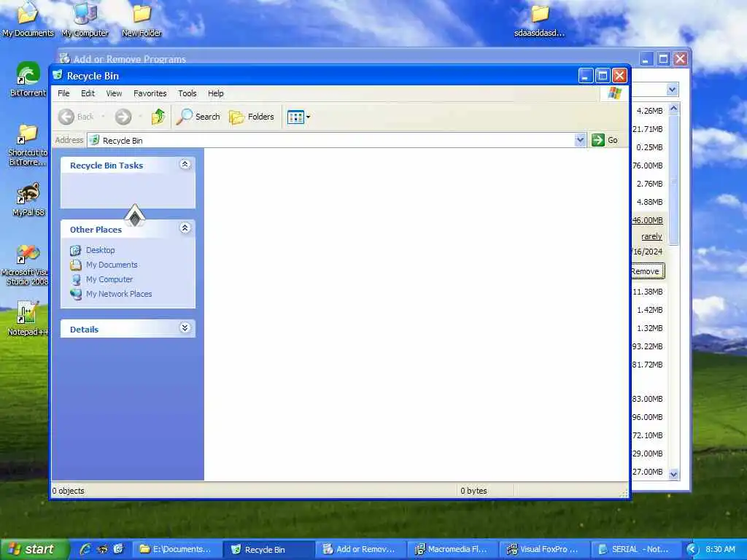This screenshot has height=560, width=747.
Task: Open Desktop link in Other Places
Action: click(101, 250)
